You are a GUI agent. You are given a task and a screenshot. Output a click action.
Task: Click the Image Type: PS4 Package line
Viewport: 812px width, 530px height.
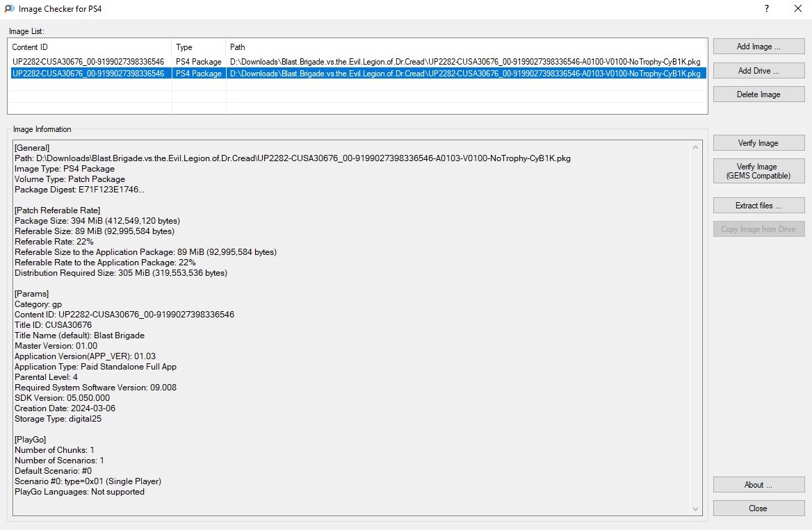65,169
